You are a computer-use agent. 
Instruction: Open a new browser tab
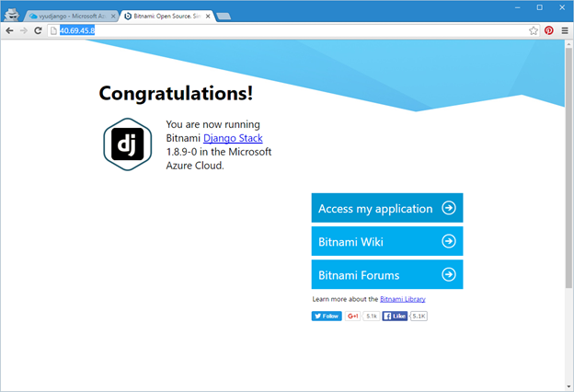[224, 17]
